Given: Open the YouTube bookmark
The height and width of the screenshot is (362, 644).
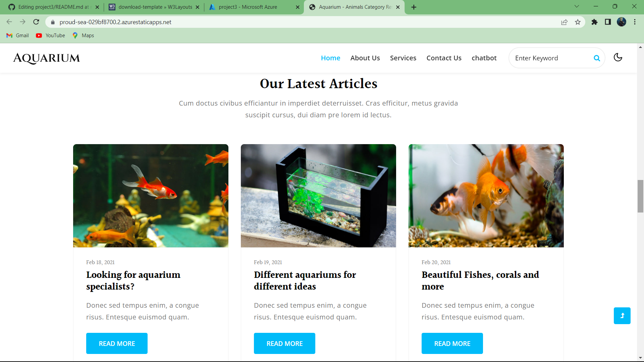Looking at the screenshot, I should 50,36.
